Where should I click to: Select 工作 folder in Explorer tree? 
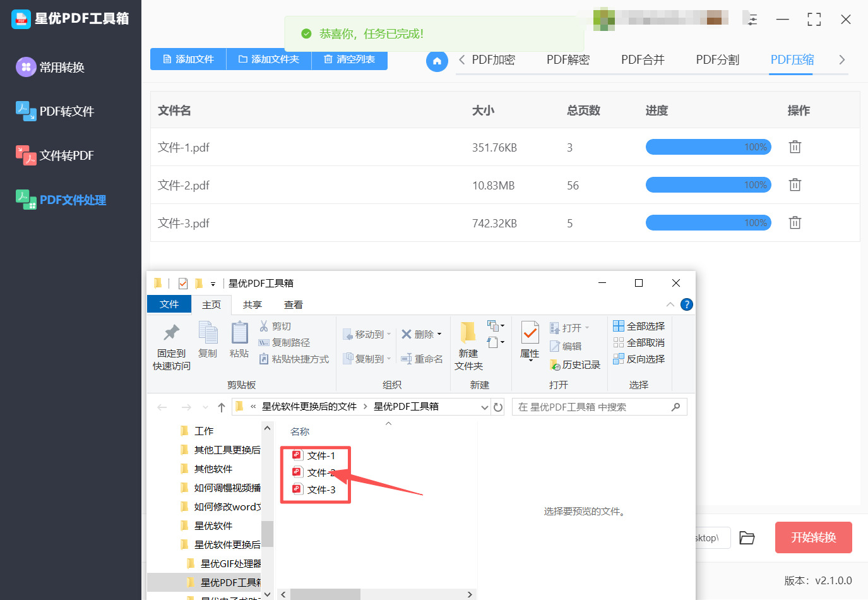[x=197, y=431]
